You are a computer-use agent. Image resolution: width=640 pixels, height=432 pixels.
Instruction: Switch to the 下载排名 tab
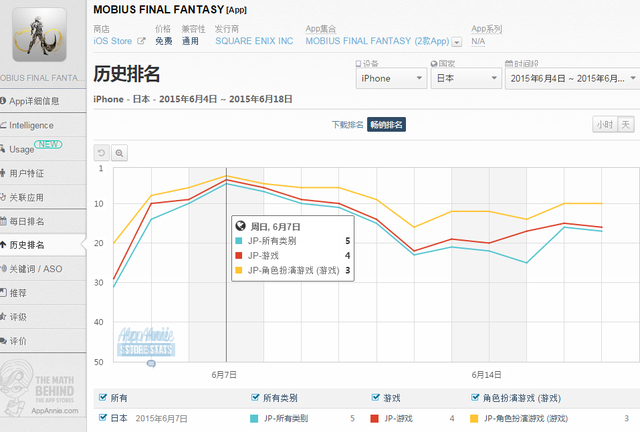coord(346,125)
